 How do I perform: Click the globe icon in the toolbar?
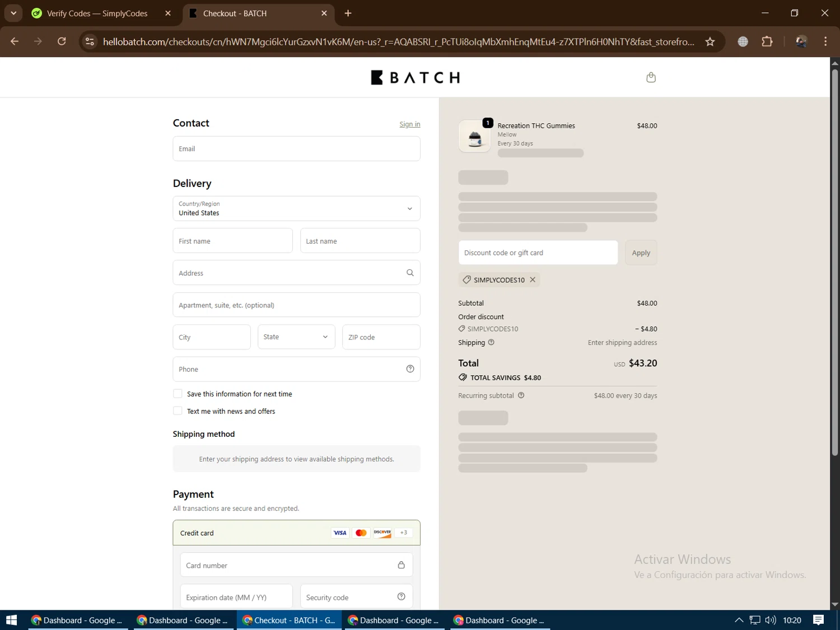(x=743, y=41)
